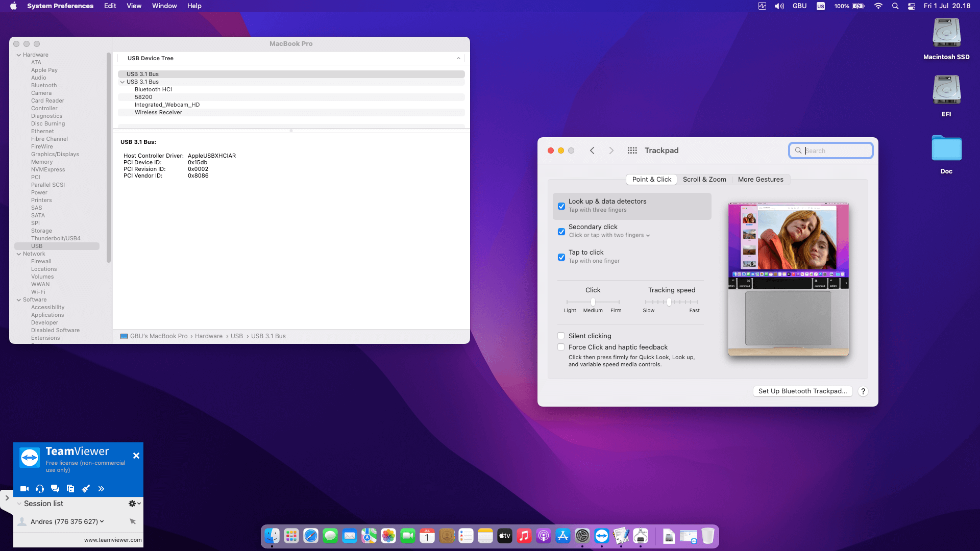Collapse the Hardware section in the sidebar
The height and width of the screenshot is (551, 980).
click(x=19, y=55)
